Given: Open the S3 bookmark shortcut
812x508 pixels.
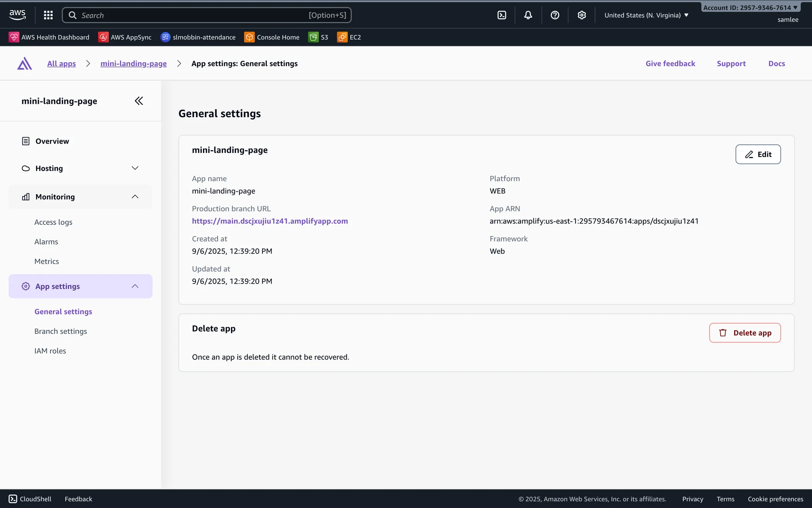Looking at the screenshot, I should tap(318, 37).
